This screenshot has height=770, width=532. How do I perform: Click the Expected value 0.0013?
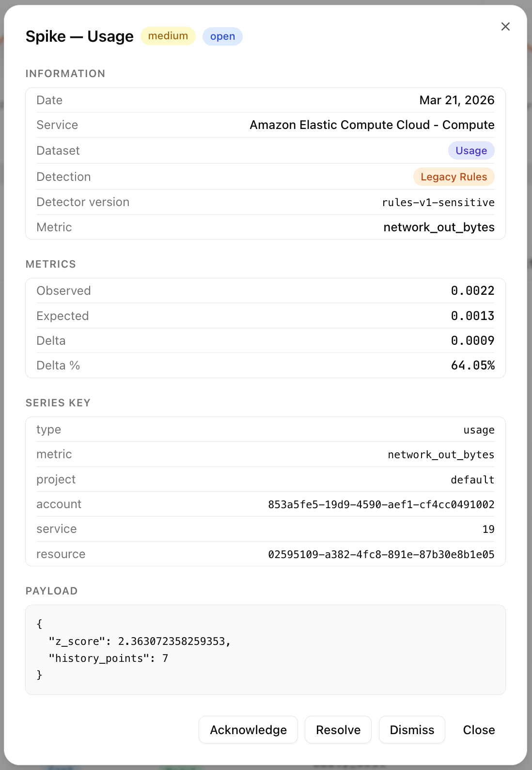coord(472,316)
